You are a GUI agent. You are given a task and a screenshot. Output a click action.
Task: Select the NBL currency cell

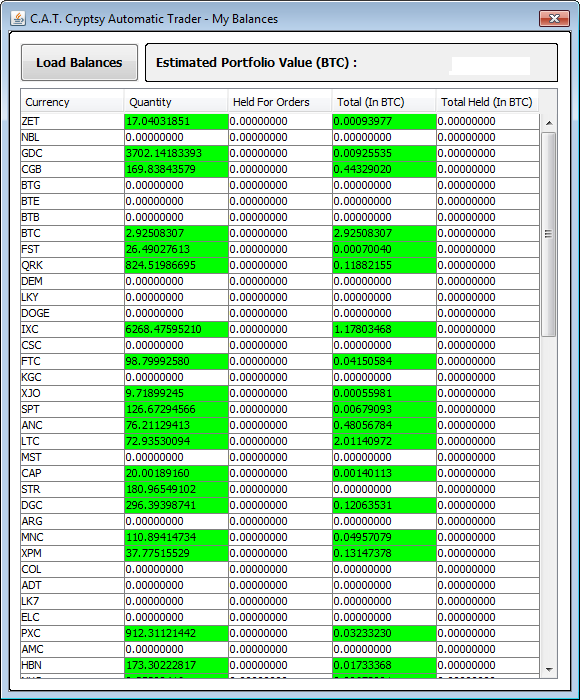click(72, 138)
